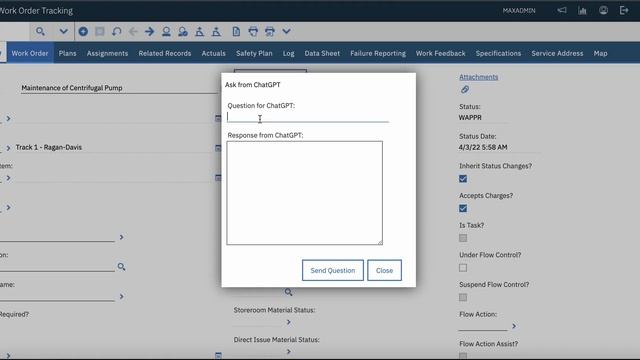Close the Ask from ChatGPT dialog

(x=384, y=270)
